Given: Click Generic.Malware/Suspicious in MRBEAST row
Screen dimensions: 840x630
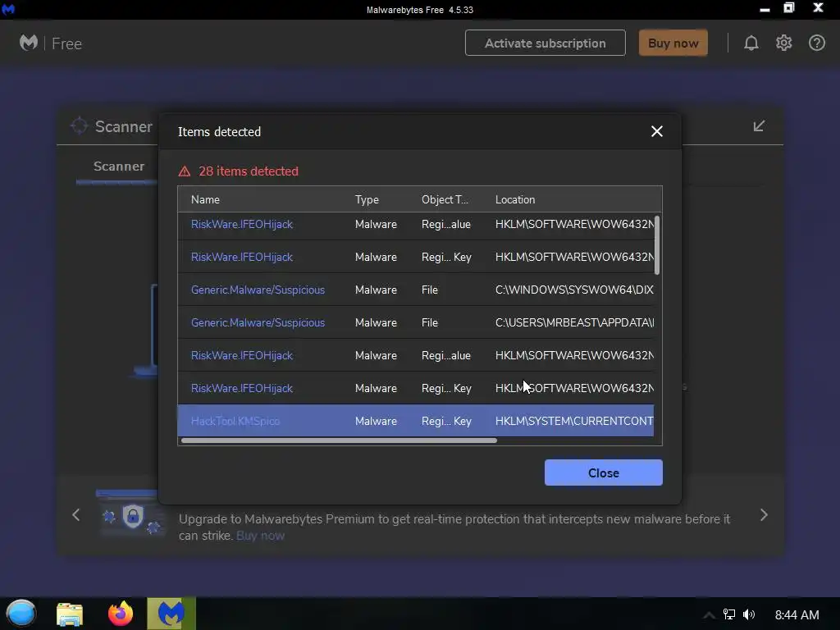Looking at the screenshot, I should click(x=258, y=322).
